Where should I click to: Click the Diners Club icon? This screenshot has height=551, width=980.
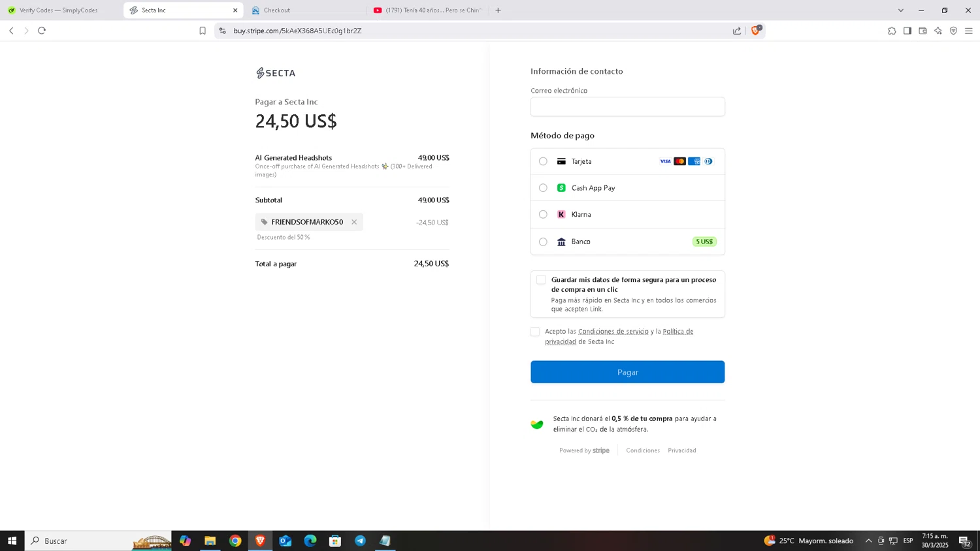coord(708,161)
